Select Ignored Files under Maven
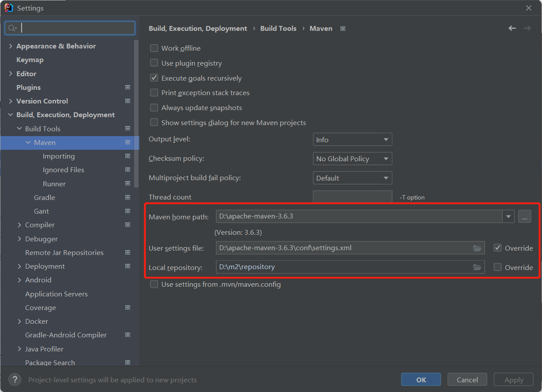542x392 pixels. pyautogui.click(x=64, y=170)
